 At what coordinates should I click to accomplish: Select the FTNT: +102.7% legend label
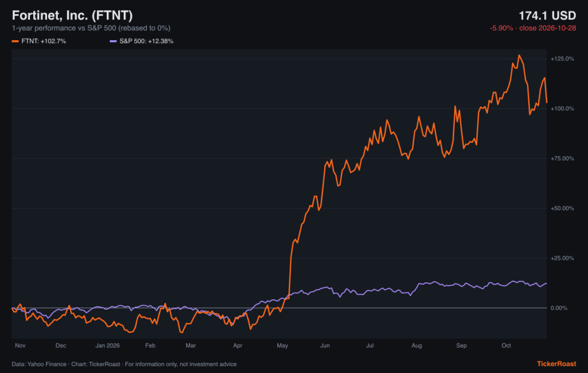(x=44, y=41)
